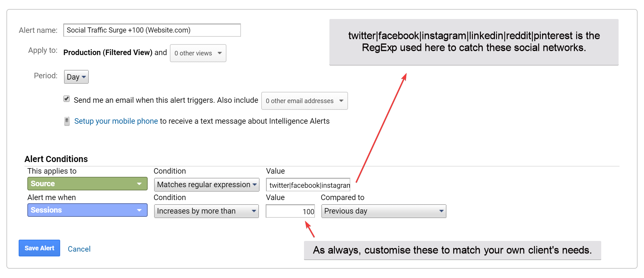Click the value field showing 100
644x278 pixels.
290,211
